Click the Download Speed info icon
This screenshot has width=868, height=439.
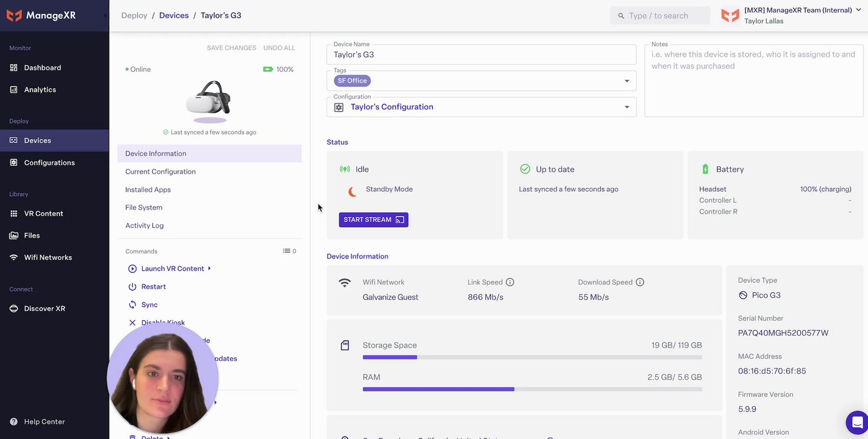point(640,282)
